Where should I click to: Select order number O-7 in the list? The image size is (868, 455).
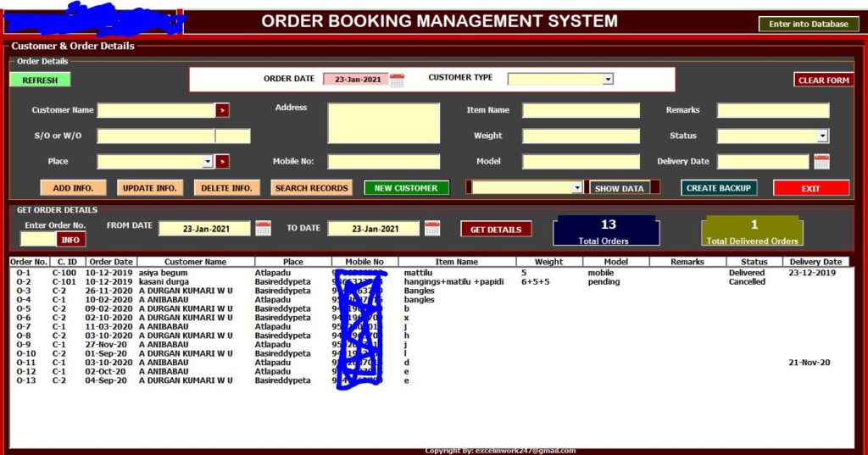click(x=24, y=326)
